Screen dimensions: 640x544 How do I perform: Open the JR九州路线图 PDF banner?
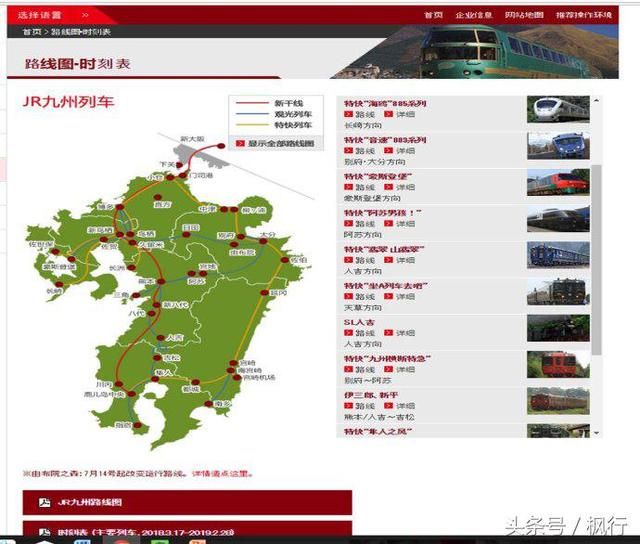click(187, 502)
